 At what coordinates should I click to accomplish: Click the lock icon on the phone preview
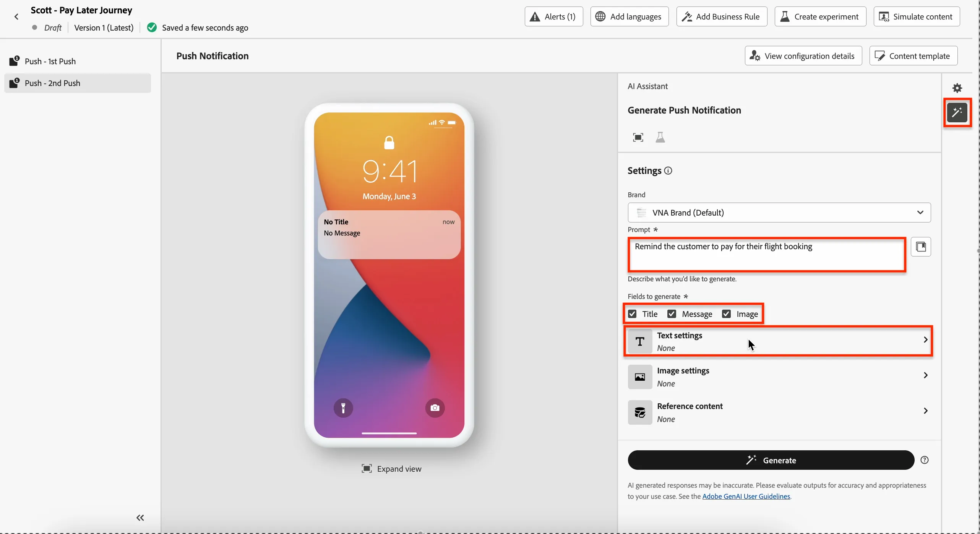[x=389, y=143]
